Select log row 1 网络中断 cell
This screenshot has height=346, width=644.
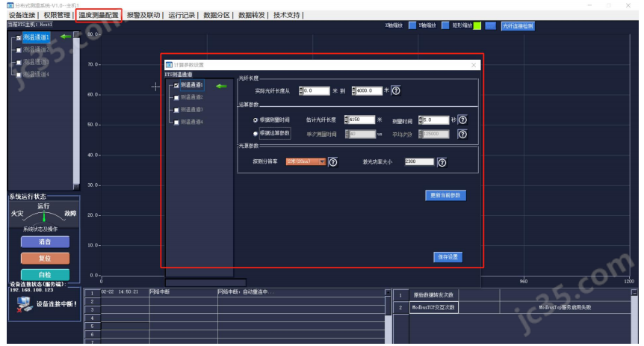[x=183, y=292]
